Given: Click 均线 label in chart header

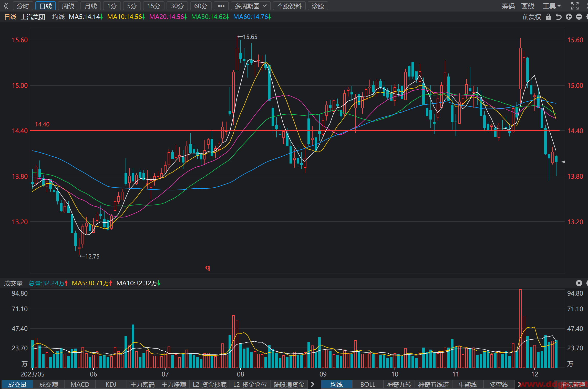Looking at the screenshot, I should tap(58, 17).
